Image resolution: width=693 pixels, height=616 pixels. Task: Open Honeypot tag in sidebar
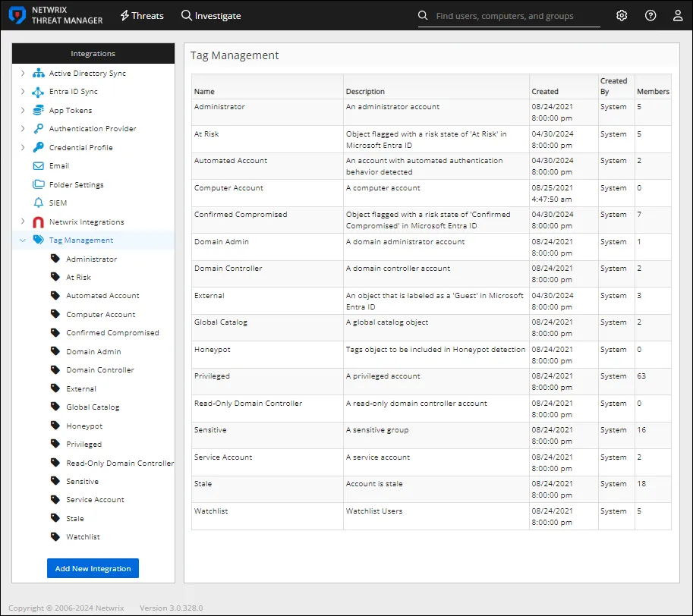coord(84,426)
